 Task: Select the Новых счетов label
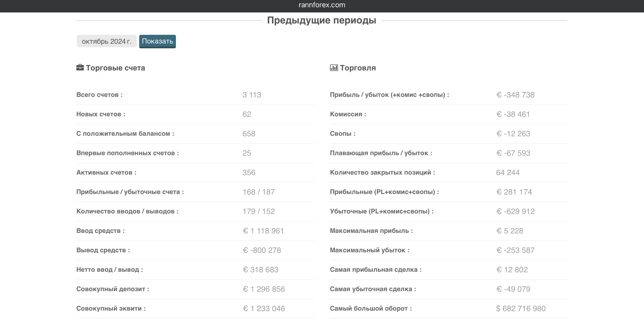point(101,114)
